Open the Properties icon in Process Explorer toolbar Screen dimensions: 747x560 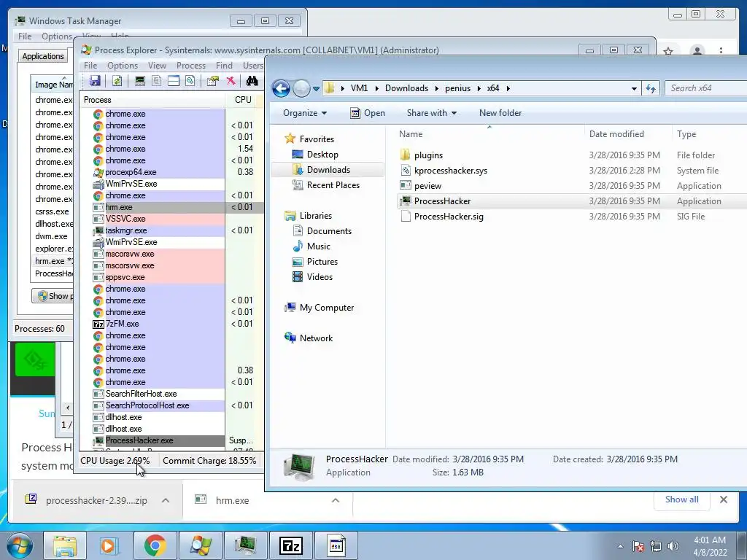212,80
